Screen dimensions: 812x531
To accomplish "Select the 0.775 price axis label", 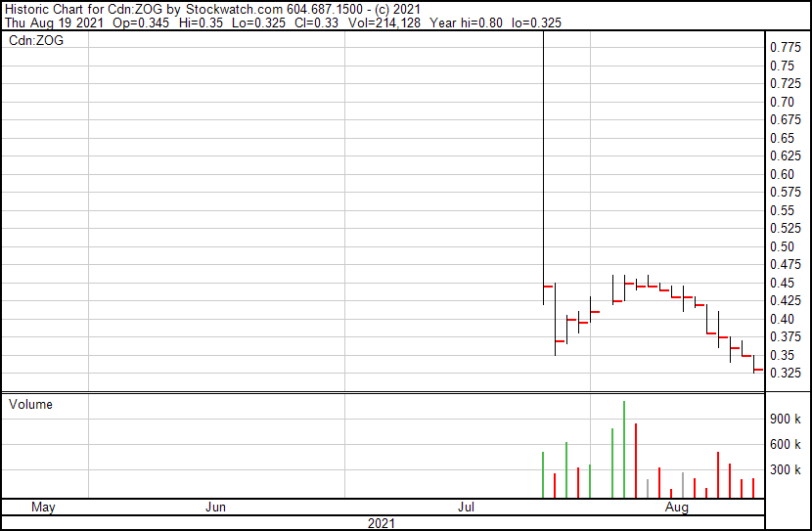I will [785, 48].
